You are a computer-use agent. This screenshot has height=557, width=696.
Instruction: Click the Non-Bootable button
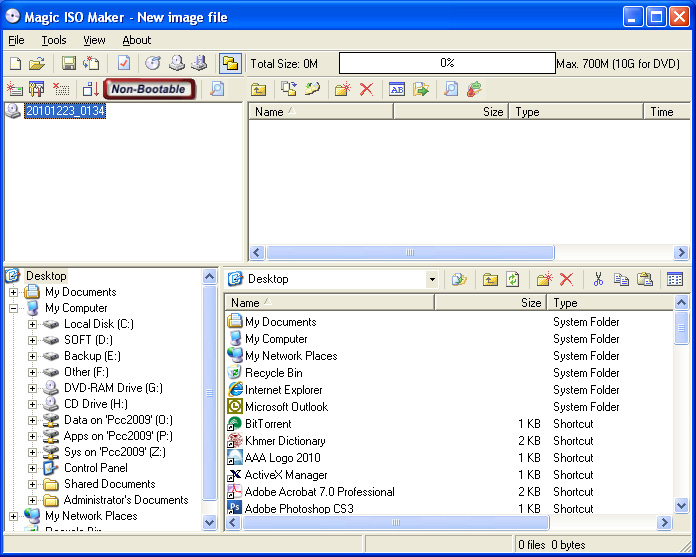point(149,89)
